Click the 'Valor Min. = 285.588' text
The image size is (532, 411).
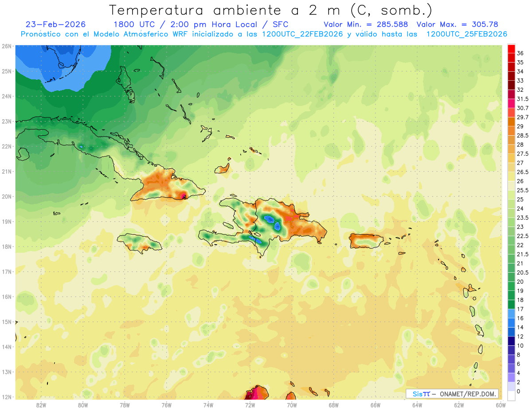pos(366,24)
